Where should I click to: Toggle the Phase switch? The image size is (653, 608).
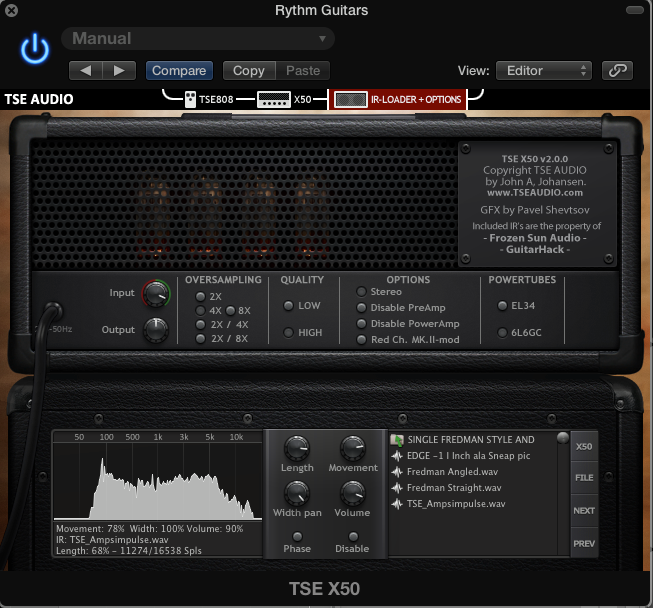[x=297, y=536]
